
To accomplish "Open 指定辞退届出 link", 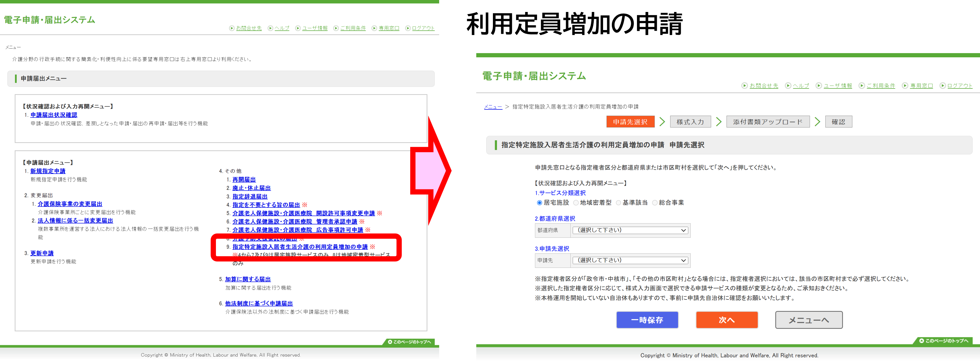I will [x=250, y=197].
